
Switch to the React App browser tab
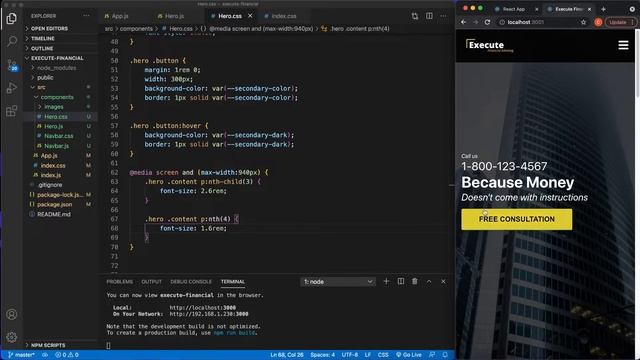pos(514,9)
